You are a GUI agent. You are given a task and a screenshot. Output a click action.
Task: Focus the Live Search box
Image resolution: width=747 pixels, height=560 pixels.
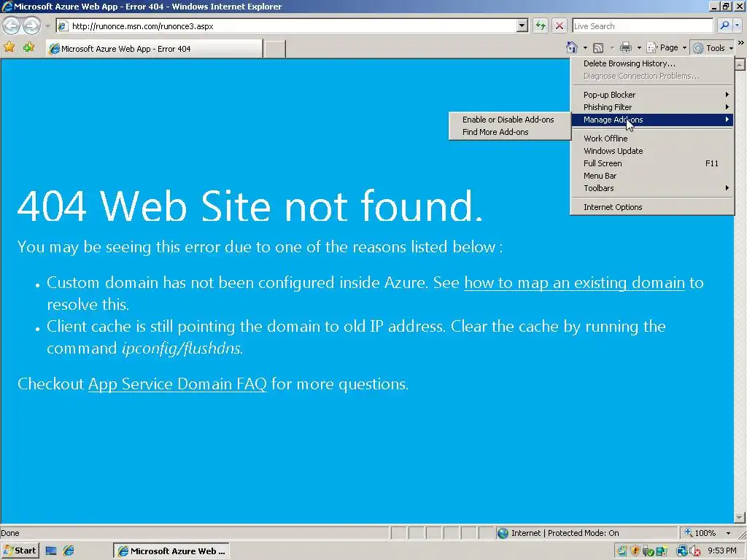[x=642, y=26]
